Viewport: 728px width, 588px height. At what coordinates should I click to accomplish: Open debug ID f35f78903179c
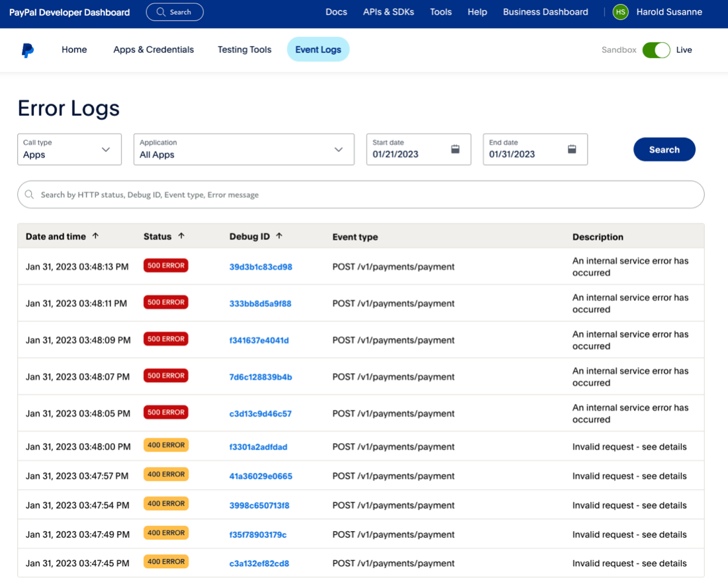(x=257, y=534)
